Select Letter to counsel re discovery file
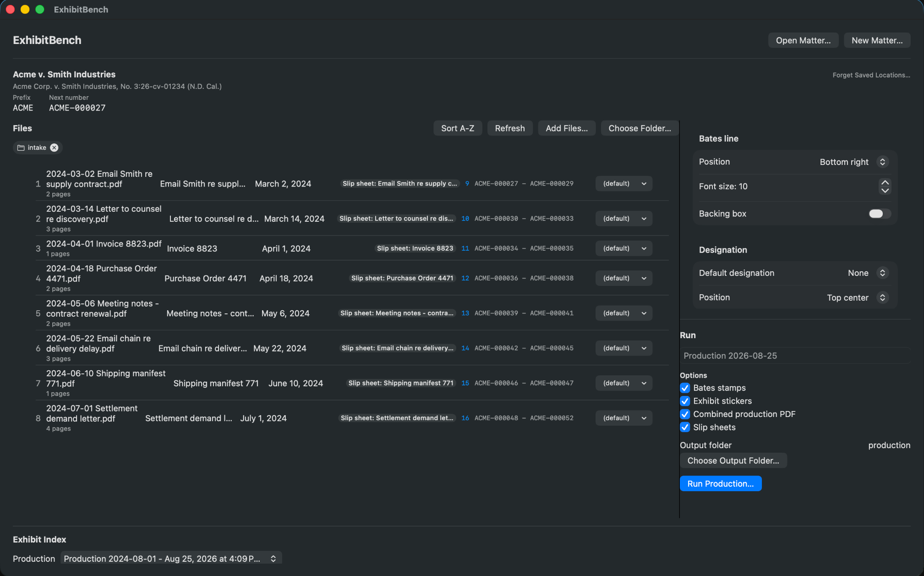The width and height of the screenshot is (924, 576). tap(104, 214)
